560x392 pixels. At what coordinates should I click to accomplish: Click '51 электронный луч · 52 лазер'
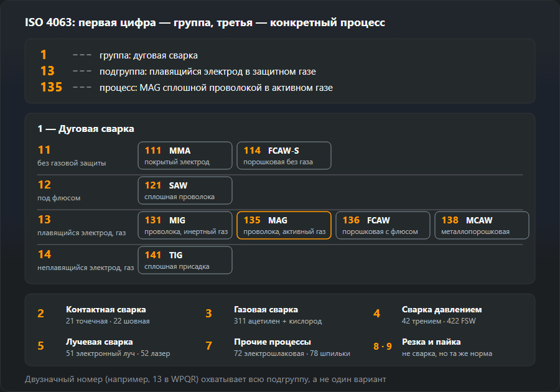coord(118,353)
